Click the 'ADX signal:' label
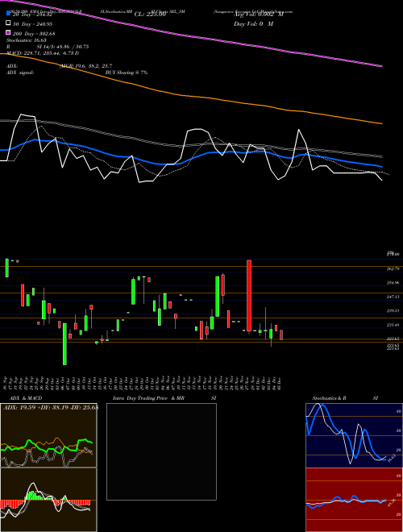The height and width of the screenshot is (532, 403). [20, 73]
